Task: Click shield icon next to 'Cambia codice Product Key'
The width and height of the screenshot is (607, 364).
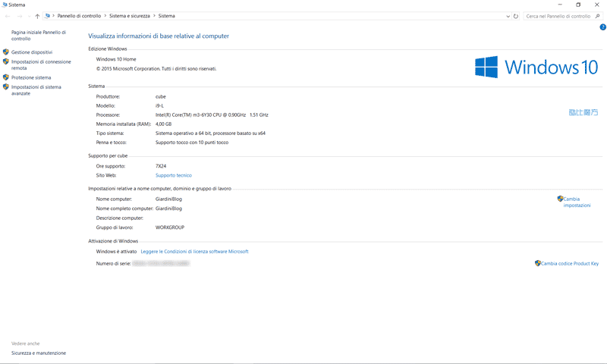Action: [538, 263]
